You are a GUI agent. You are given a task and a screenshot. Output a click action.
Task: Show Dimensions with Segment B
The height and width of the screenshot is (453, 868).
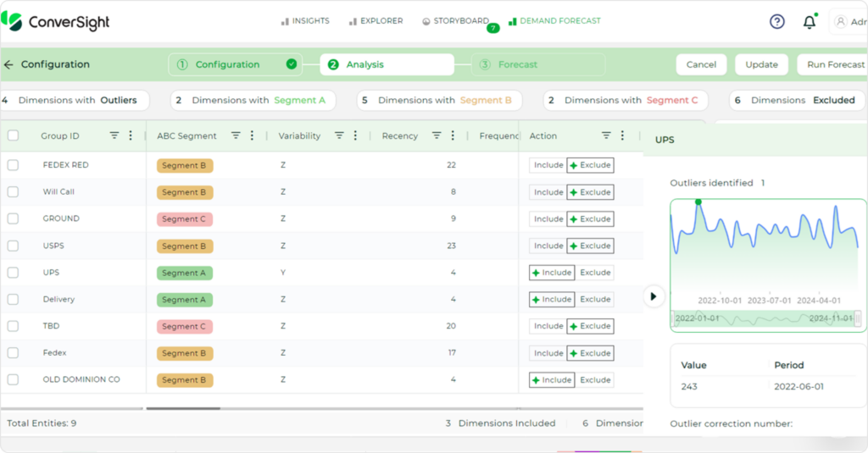coord(440,100)
